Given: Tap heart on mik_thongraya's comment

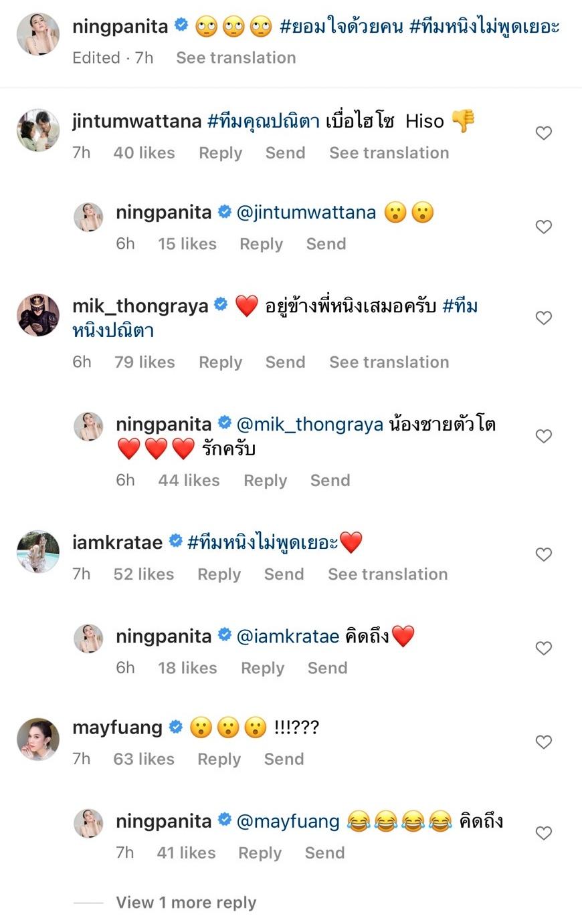Looking at the screenshot, I should pos(544,318).
